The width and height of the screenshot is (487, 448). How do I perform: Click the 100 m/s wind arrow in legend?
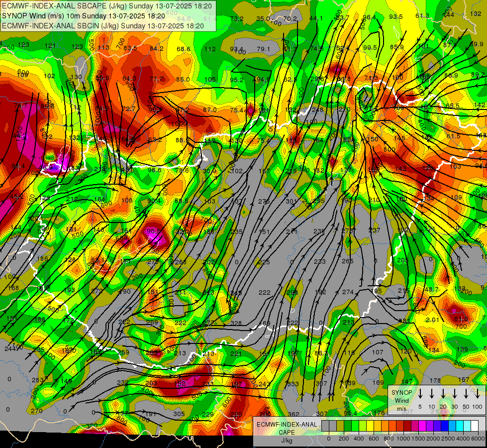478,394
